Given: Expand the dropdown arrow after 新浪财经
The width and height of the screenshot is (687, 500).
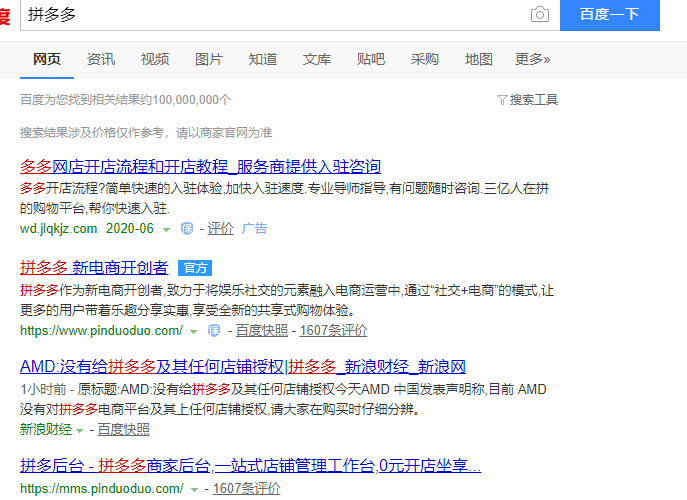Looking at the screenshot, I should [79, 431].
